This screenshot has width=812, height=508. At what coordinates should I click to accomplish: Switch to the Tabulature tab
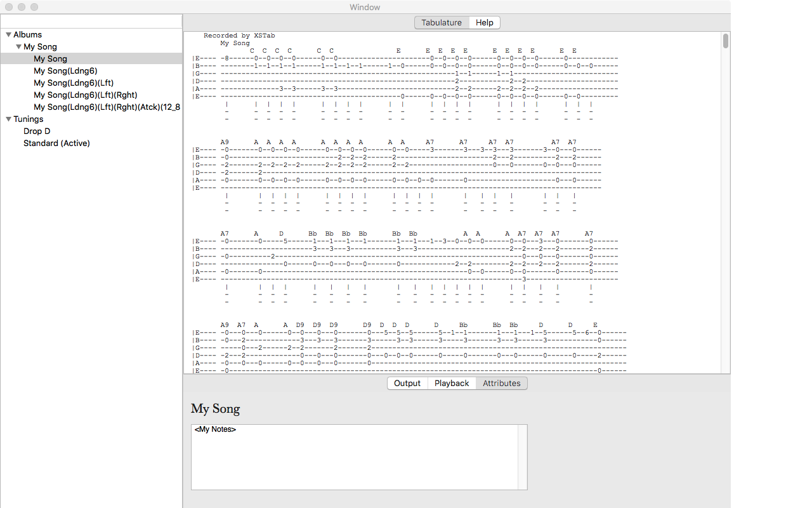[442, 22]
